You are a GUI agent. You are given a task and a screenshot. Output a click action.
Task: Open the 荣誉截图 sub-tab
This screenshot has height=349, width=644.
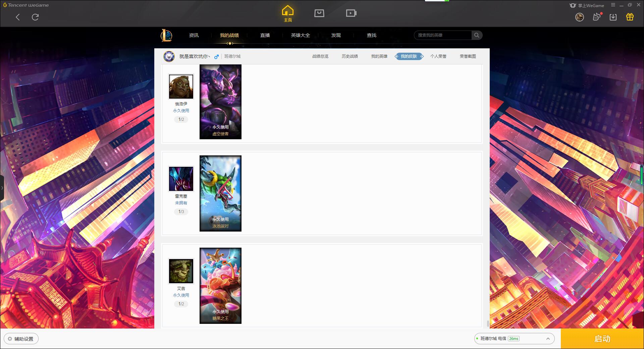(468, 56)
